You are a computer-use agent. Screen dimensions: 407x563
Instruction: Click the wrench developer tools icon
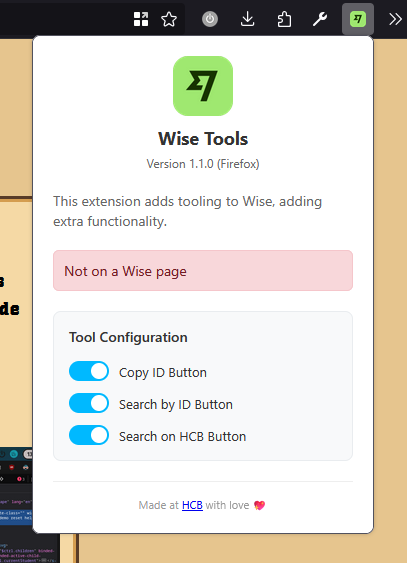tap(319, 19)
